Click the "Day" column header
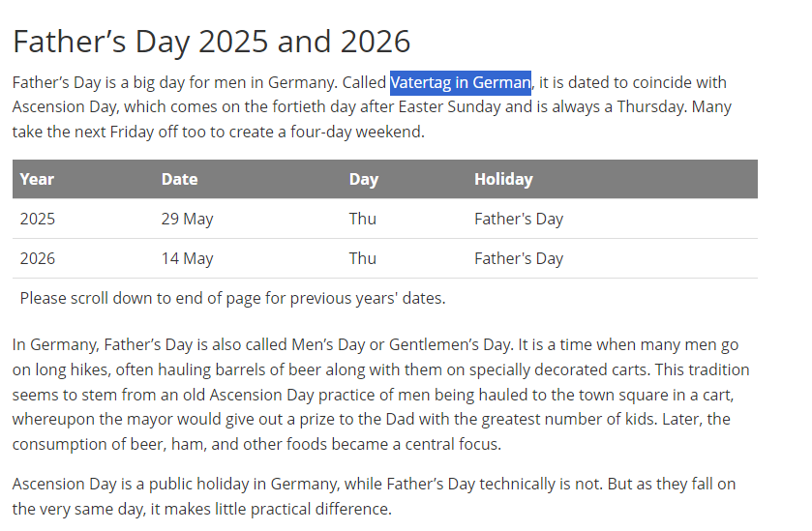Viewport: 812px width, 531px height. click(x=363, y=179)
